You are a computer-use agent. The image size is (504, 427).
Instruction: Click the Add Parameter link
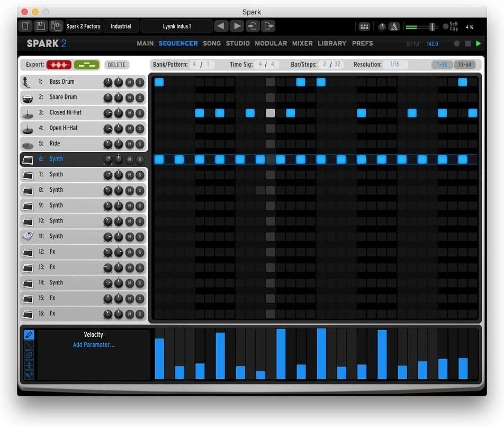94,345
